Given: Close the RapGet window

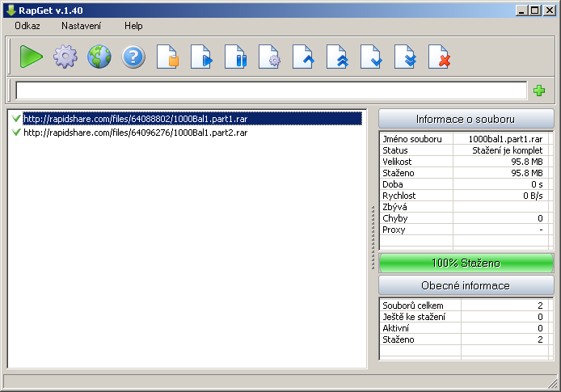Looking at the screenshot, I should 549,11.
